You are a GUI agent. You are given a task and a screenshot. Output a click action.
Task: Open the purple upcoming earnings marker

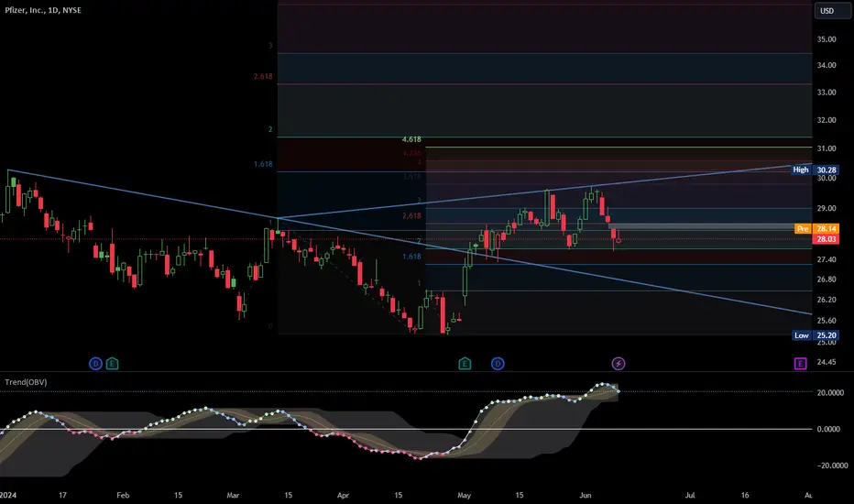point(800,364)
